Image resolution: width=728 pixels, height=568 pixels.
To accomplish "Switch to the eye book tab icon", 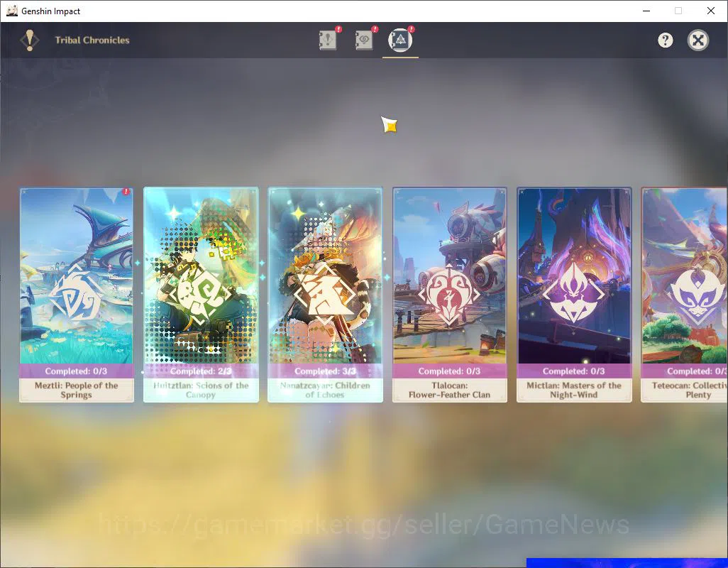I will click(364, 40).
